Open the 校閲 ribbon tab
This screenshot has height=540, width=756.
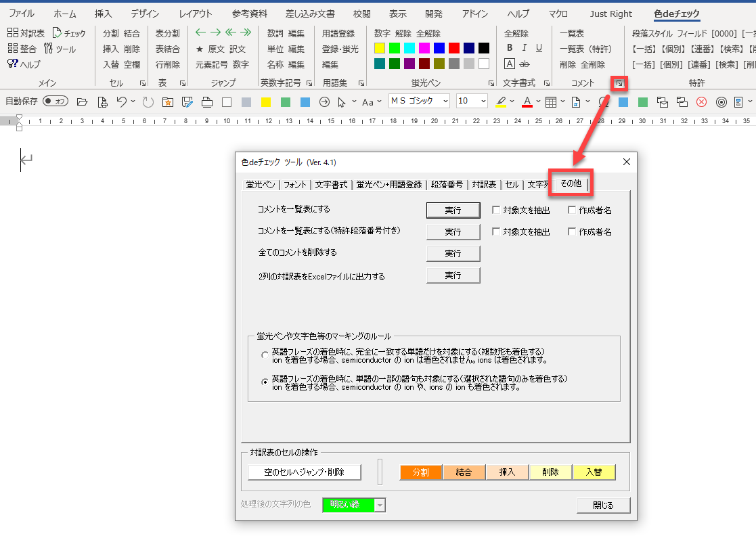click(x=362, y=14)
